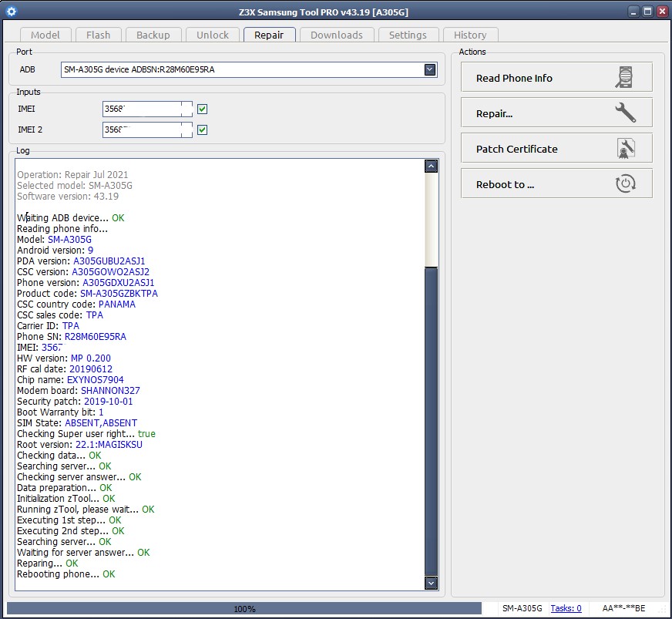Click the Phone version A305GDXU2ASJ1 value
The width and height of the screenshot is (672, 619).
(x=118, y=282)
